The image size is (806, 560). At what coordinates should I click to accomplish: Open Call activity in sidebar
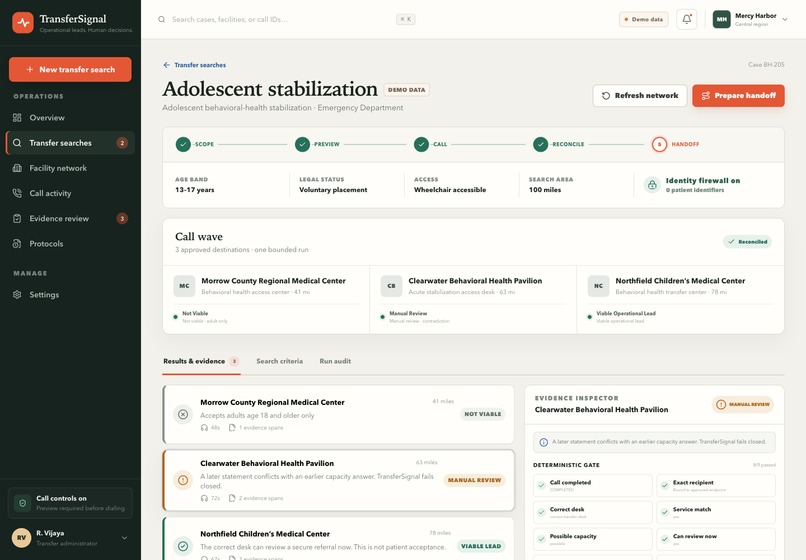pos(70,193)
